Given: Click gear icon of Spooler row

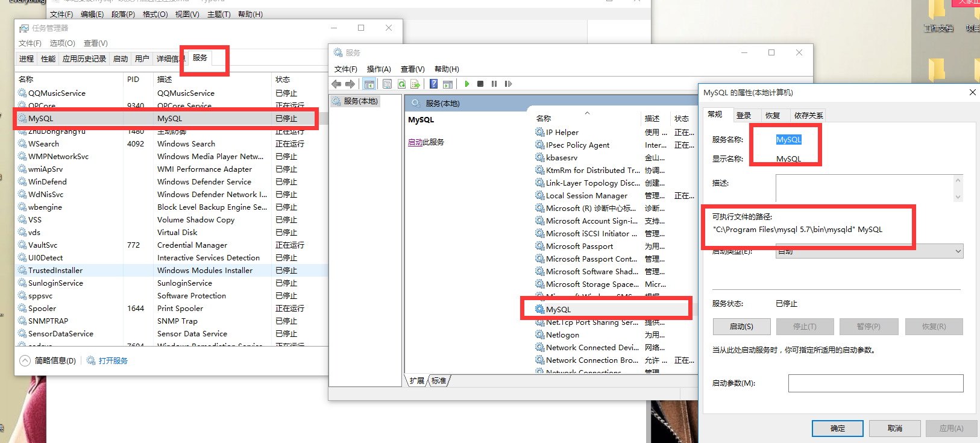Looking at the screenshot, I should pyautogui.click(x=22, y=308).
